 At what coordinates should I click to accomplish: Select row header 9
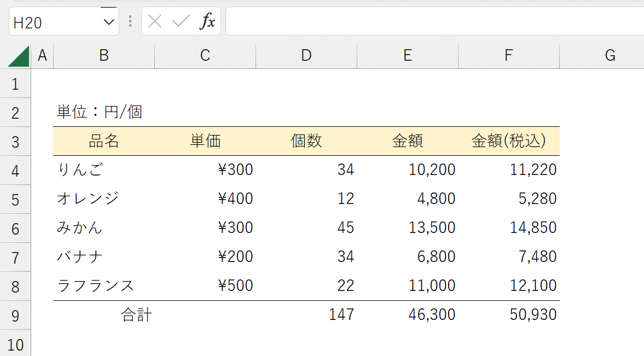click(16, 314)
